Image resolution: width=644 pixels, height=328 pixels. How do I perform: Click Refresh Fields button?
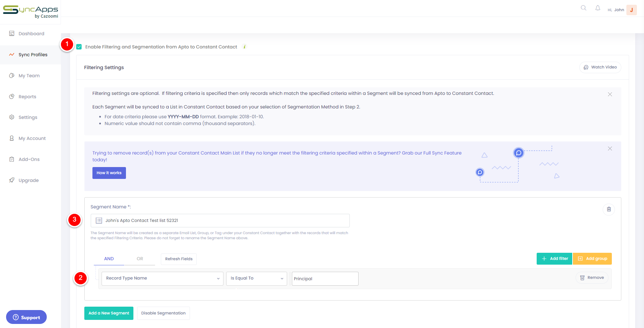click(x=179, y=259)
